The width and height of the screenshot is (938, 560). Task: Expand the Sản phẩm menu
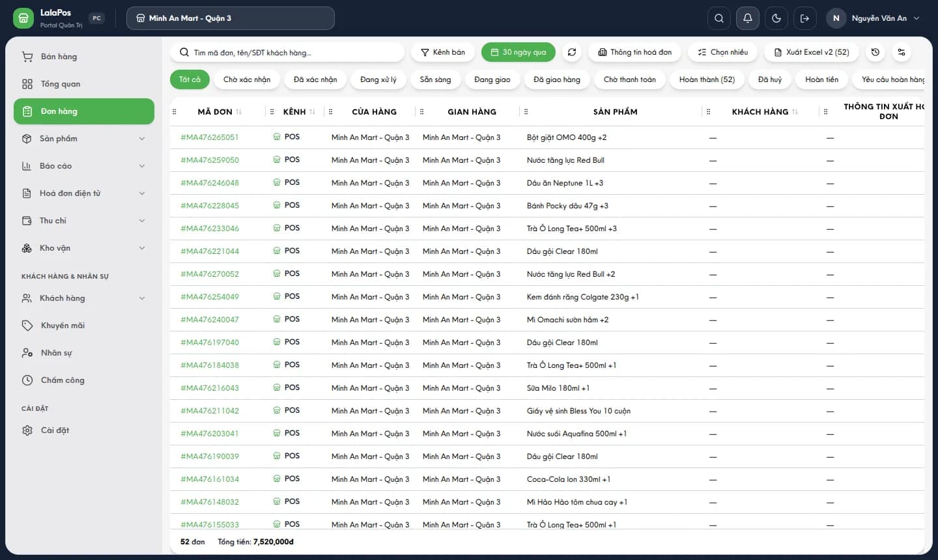tap(84, 139)
